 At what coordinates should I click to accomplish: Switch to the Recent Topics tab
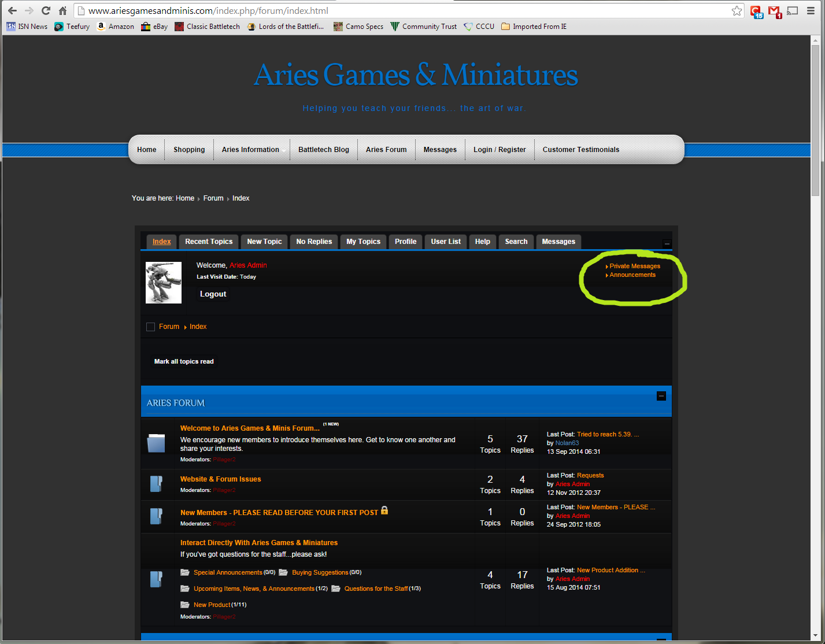click(209, 242)
